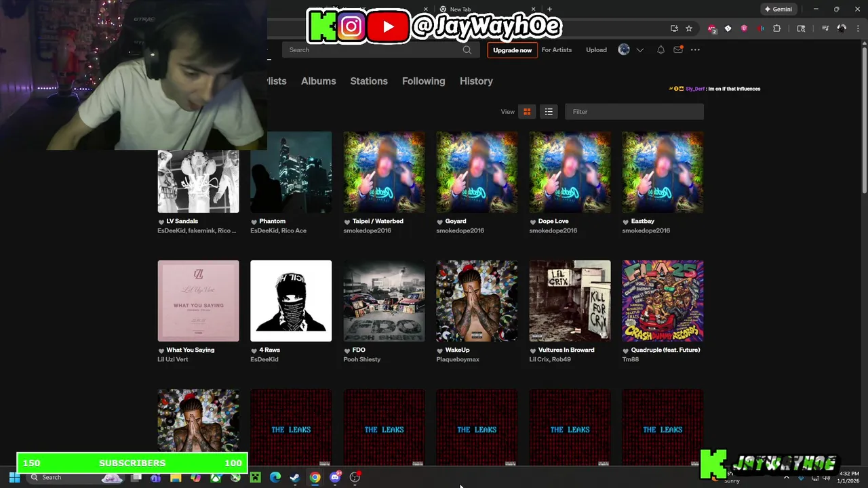
Task: Show hidden system tray icons chevron
Action: click(787, 477)
